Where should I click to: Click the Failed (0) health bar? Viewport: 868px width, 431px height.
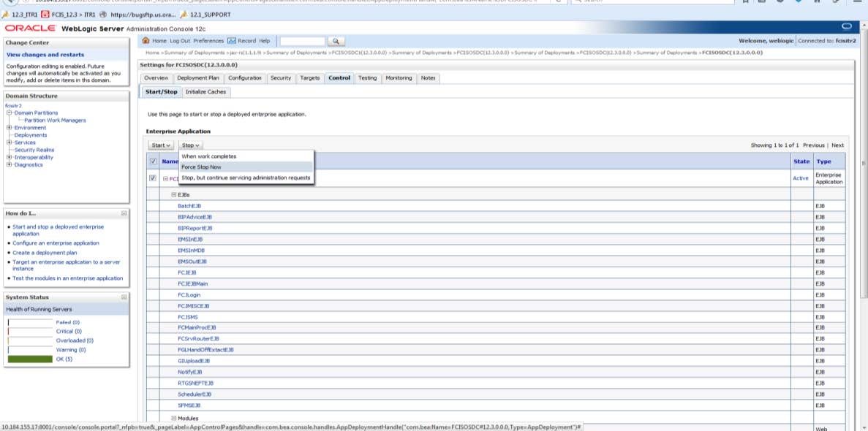[31, 322]
